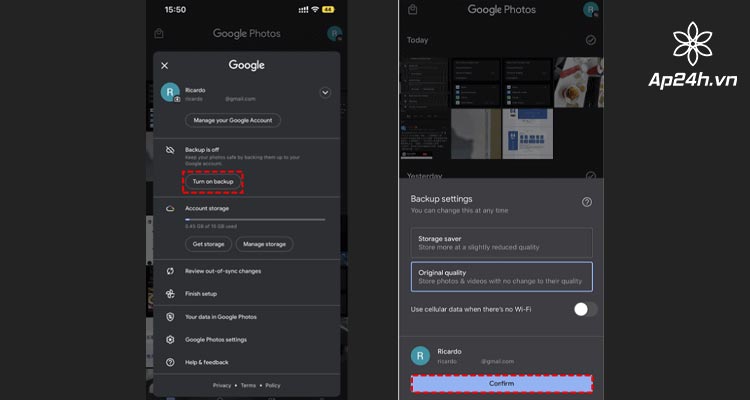750x400 pixels.
Task: Tap profile avatar in right Google Photos header
Action: 591,10
